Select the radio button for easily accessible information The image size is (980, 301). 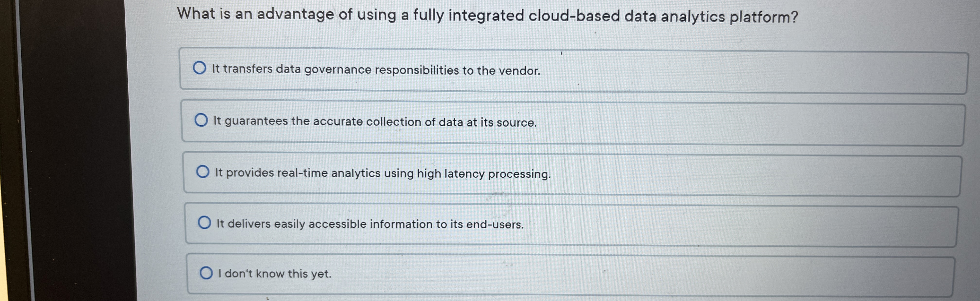click(x=205, y=222)
